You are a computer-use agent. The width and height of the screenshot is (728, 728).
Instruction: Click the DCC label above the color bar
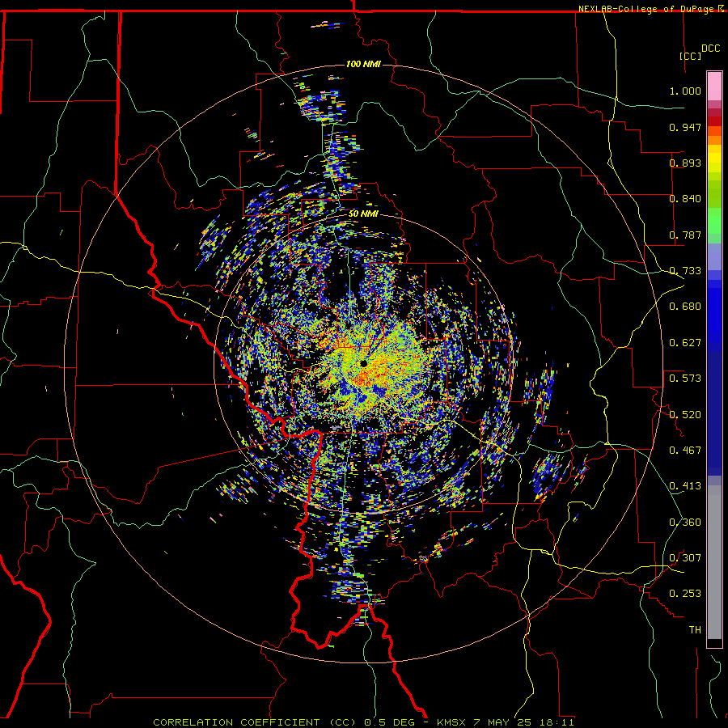point(710,49)
